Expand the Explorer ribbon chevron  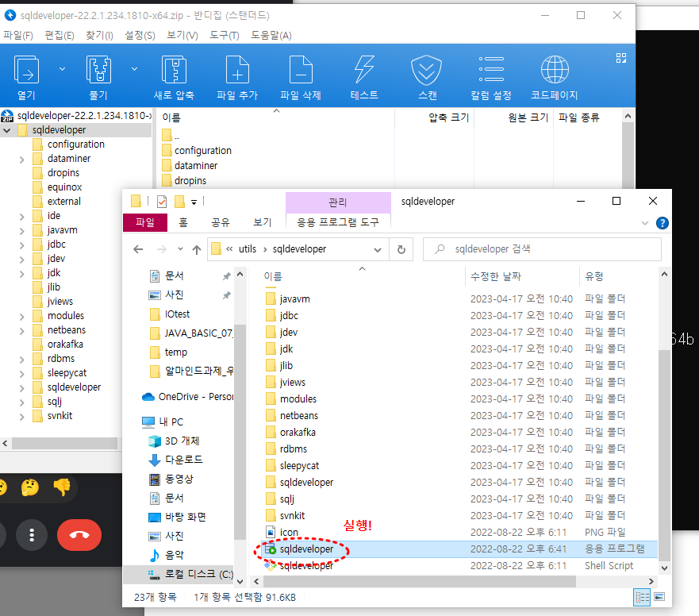point(644,223)
